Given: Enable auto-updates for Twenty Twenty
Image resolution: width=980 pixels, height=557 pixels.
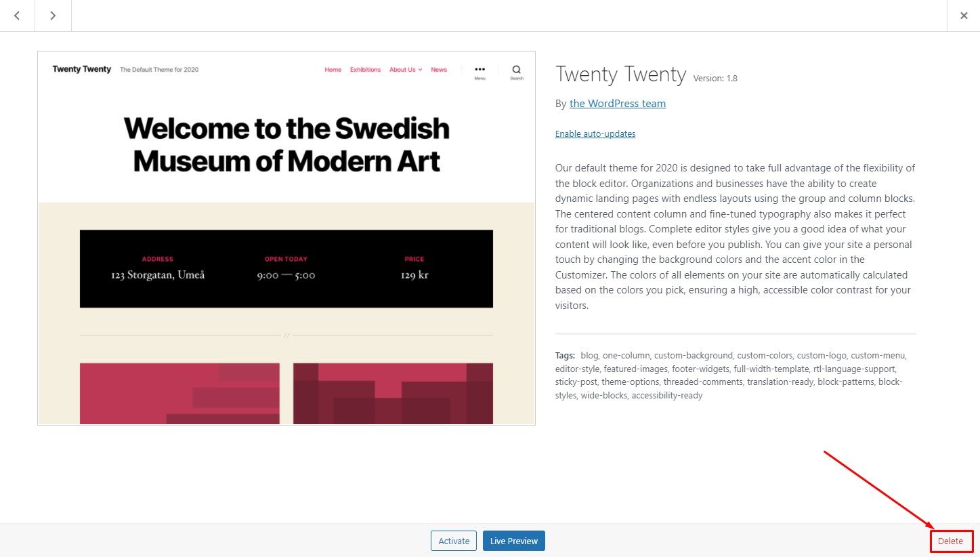Looking at the screenshot, I should click(x=595, y=134).
